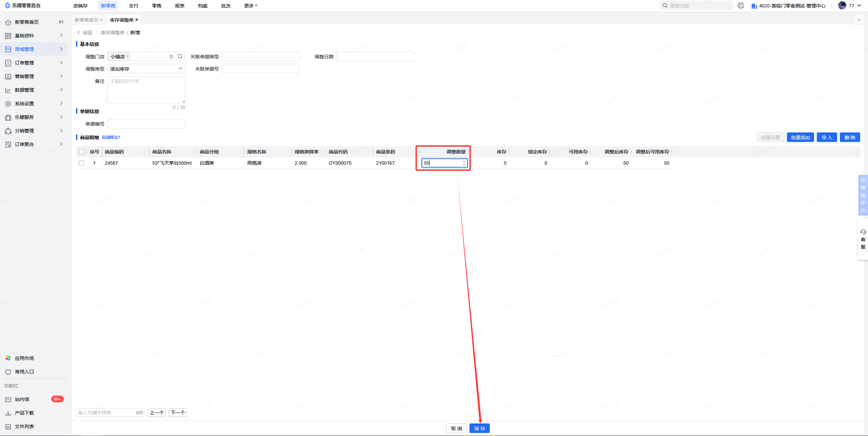Click the 保存 button

(x=479, y=428)
